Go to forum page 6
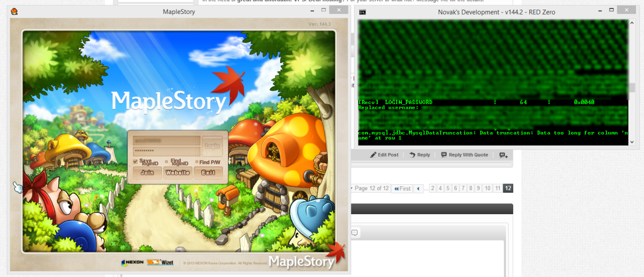Viewport: 644px width, 277px height. (456, 188)
